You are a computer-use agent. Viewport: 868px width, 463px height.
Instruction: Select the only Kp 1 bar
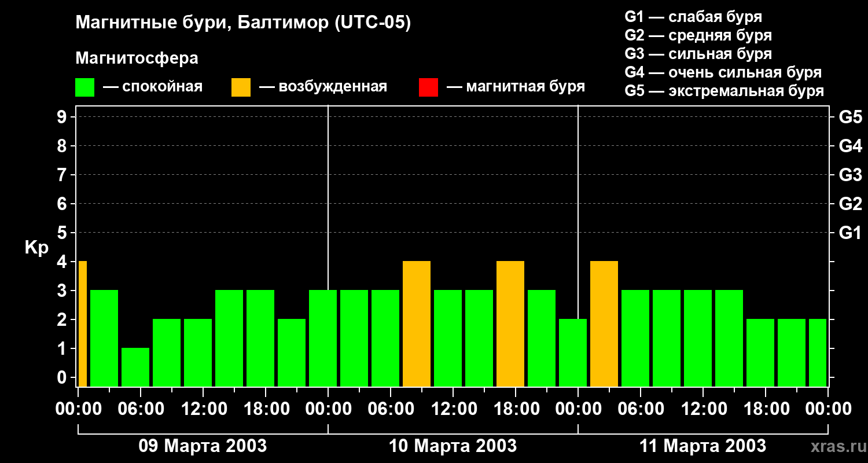pos(135,367)
